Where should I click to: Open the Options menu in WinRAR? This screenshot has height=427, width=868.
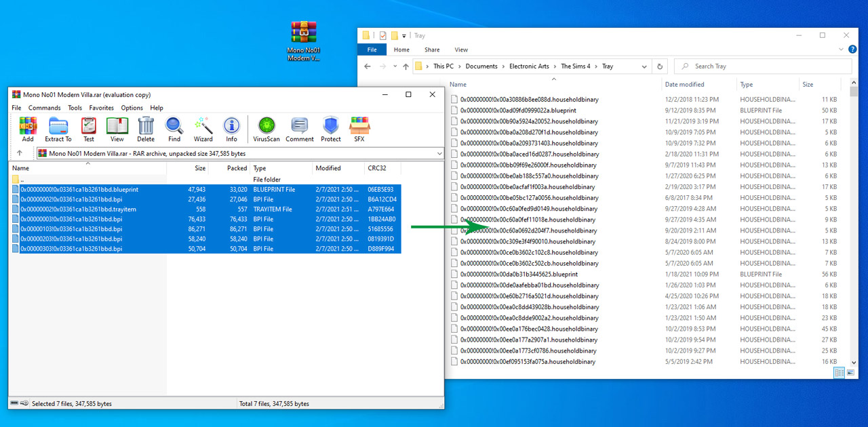tap(132, 108)
